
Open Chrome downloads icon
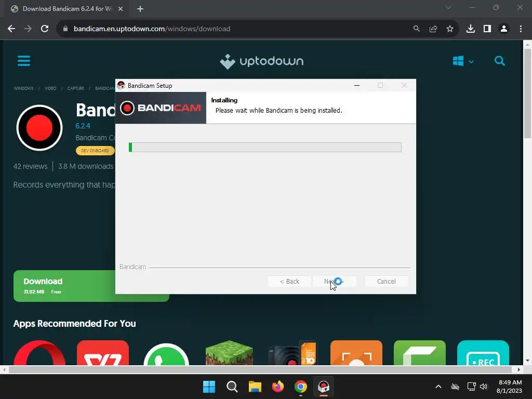[470, 29]
